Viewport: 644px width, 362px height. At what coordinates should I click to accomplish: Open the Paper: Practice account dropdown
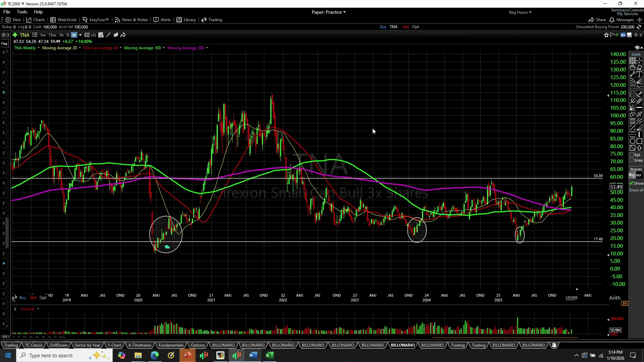[328, 12]
